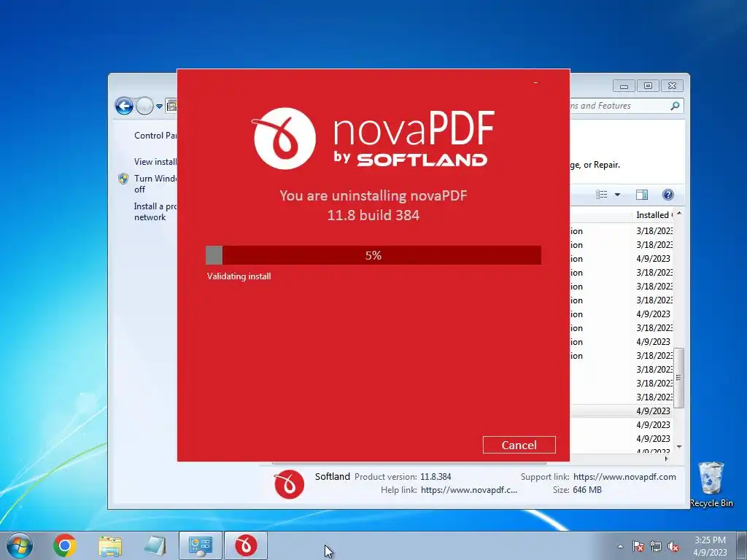Open recent pages dropdown arrow in Control Panel

point(159,106)
